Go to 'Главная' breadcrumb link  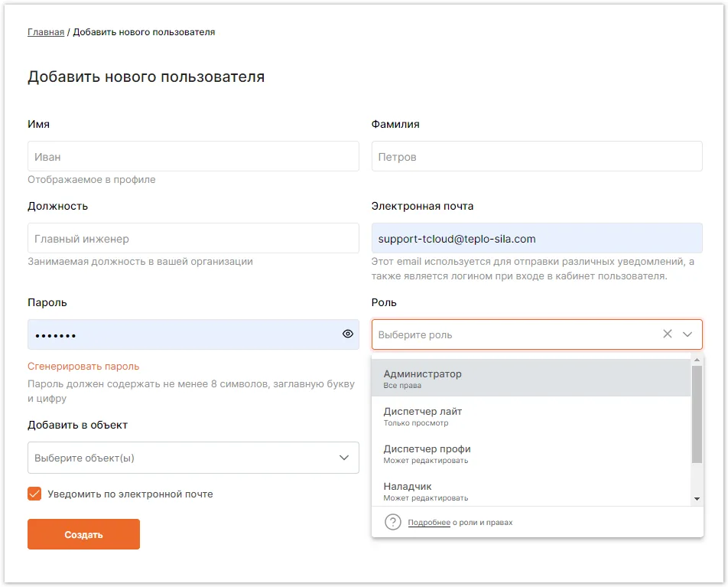[x=46, y=32]
